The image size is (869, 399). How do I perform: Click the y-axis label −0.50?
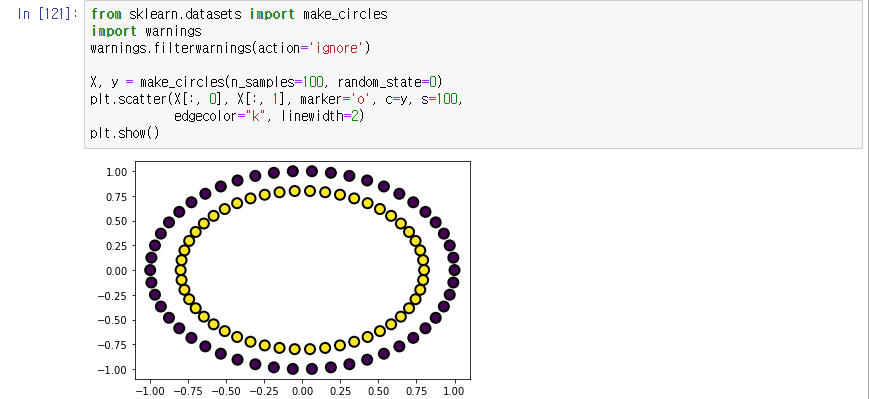(x=113, y=320)
